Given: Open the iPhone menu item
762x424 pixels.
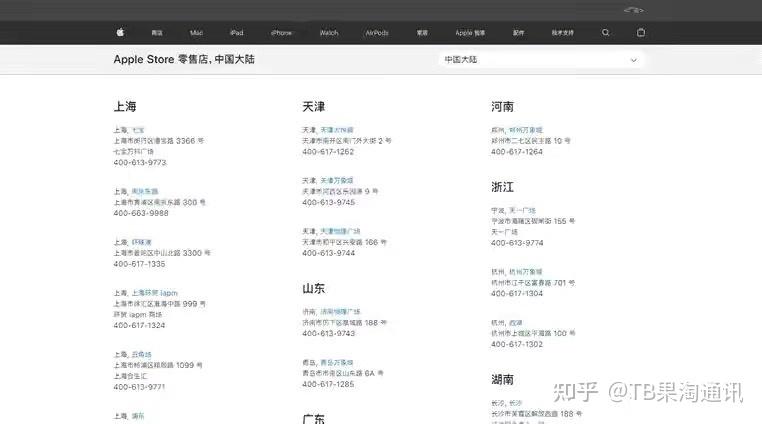Looking at the screenshot, I should tap(281, 33).
